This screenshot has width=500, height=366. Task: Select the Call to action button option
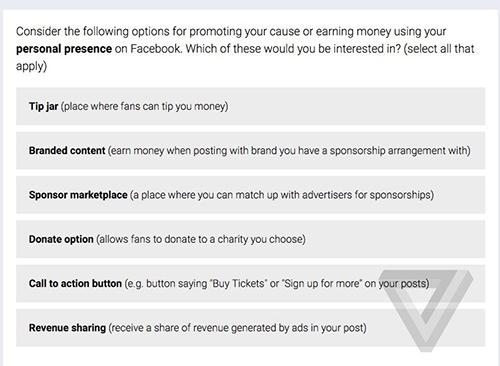(250, 283)
